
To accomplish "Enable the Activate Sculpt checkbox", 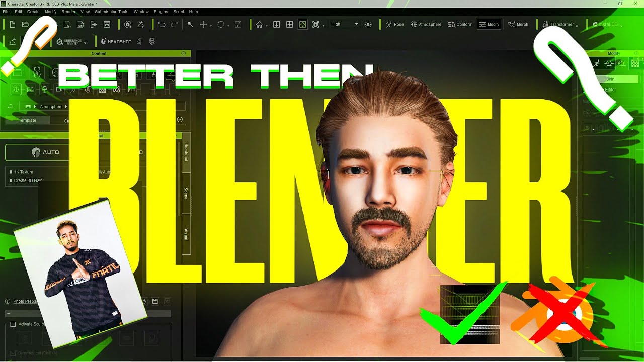I will 14,324.
